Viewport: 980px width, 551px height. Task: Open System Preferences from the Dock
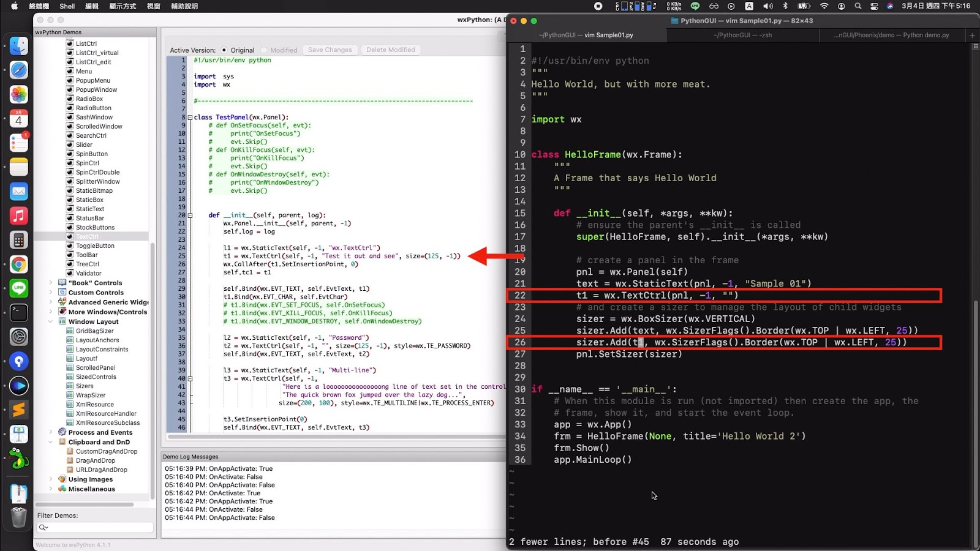(19, 337)
